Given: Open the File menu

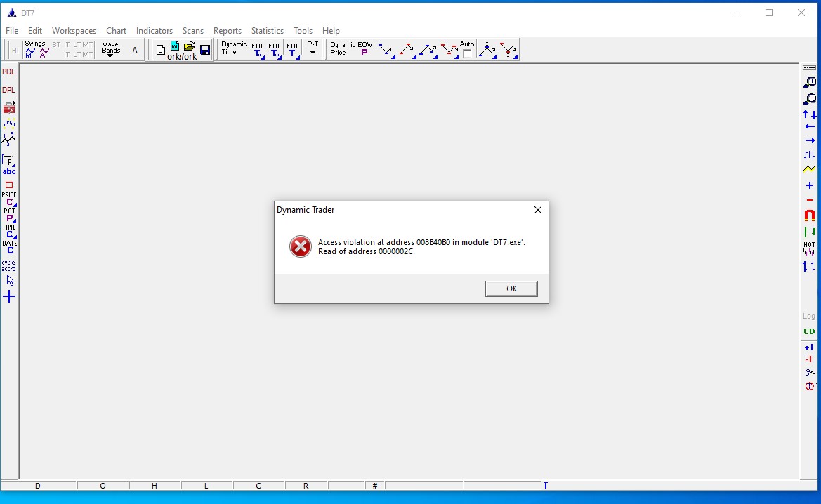Looking at the screenshot, I should pyautogui.click(x=11, y=31).
